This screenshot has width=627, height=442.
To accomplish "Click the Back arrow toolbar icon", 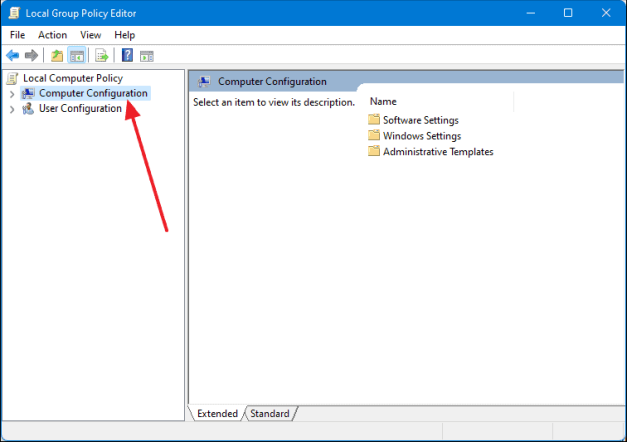I will pyautogui.click(x=13, y=55).
